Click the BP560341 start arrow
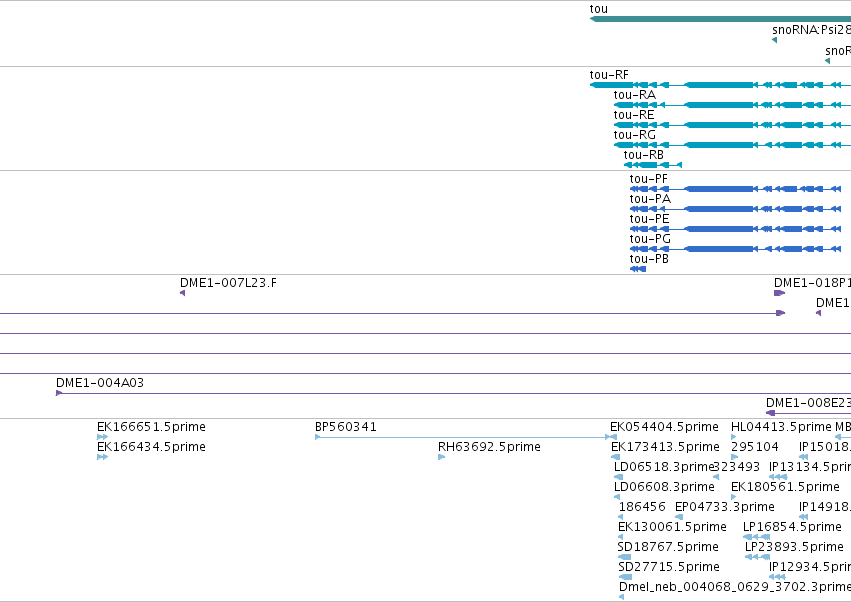The width and height of the screenshot is (851, 602). [x=317, y=437]
